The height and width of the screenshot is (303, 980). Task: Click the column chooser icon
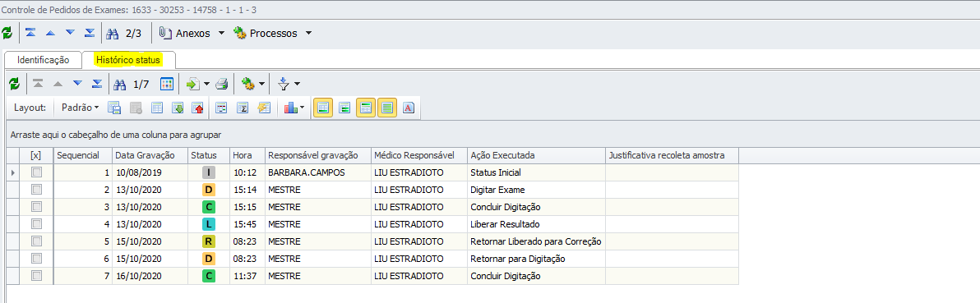pos(221,108)
